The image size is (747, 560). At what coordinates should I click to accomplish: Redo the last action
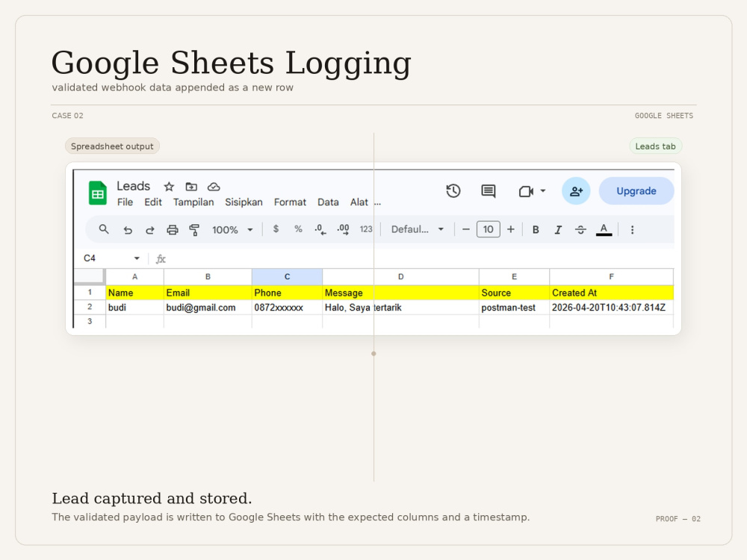tap(149, 230)
